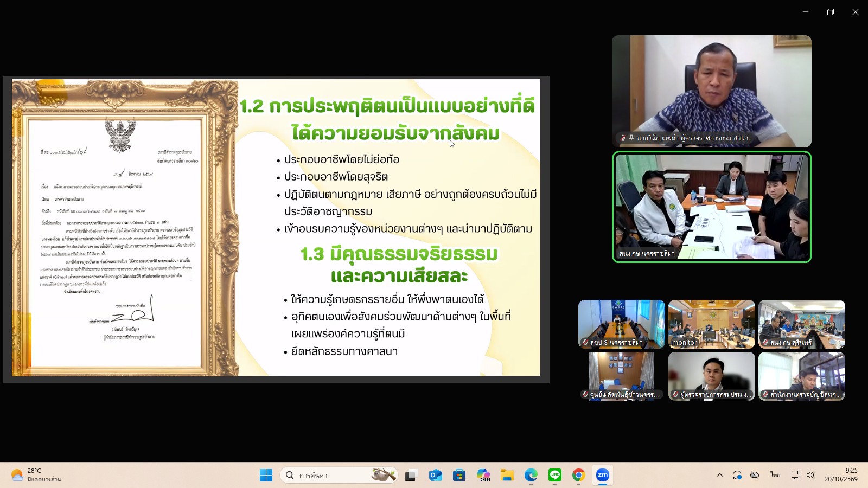Image resolution: width=868 pixels, height=488 pixels.
Task: Click slide bullet ยึดหลักธรรมทางศาสนา
Action: click(x=344, y=351)
